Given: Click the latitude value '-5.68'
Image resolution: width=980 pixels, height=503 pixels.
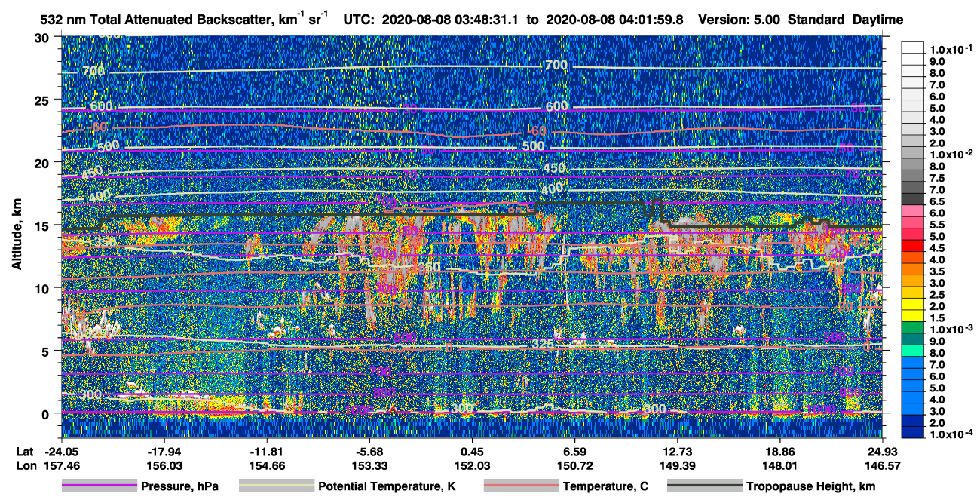Looking at the screenshot, I should pos(369,452).
